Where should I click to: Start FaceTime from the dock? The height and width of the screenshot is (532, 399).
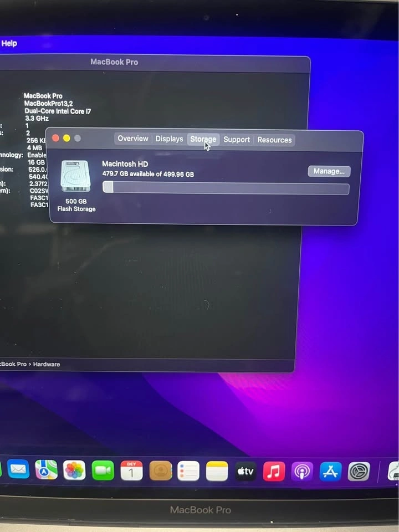[103, 470]
